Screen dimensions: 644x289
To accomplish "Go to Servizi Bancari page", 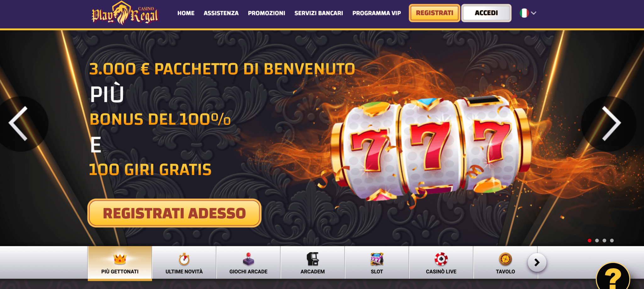I will [x=319, y=13].
